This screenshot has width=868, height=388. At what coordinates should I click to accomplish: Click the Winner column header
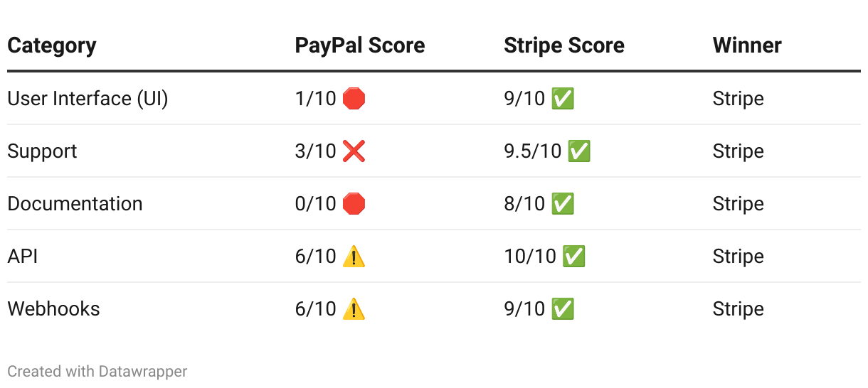747,45
